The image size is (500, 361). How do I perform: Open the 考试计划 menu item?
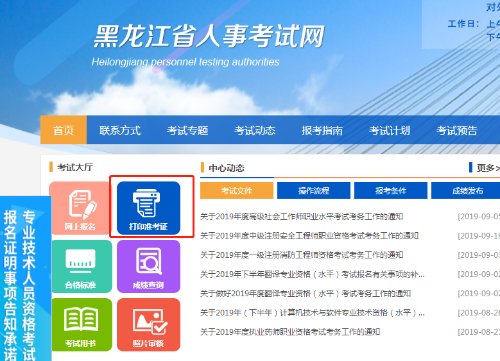pos(390,130)
